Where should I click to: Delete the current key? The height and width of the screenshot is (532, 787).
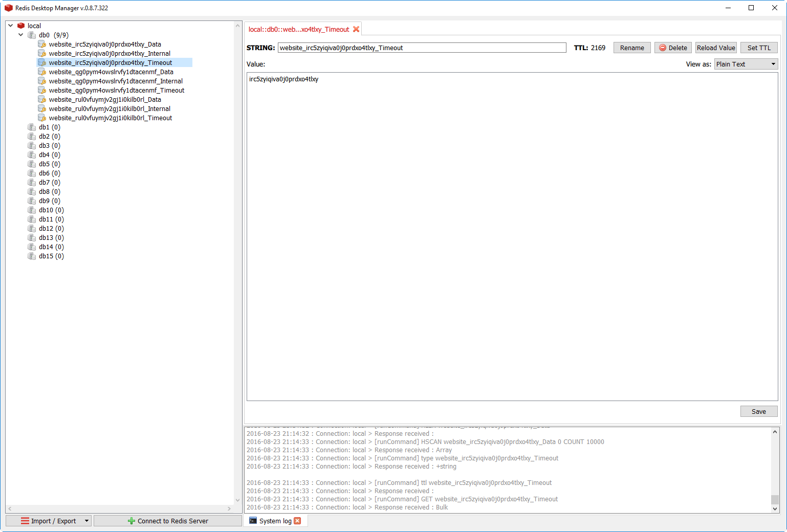673,48
